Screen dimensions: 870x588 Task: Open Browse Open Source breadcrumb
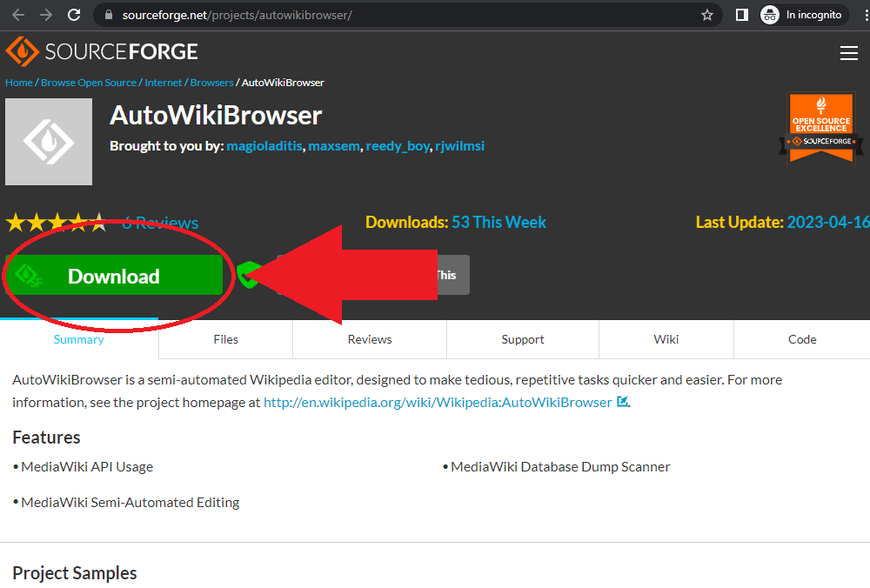(x=89, y=83)
